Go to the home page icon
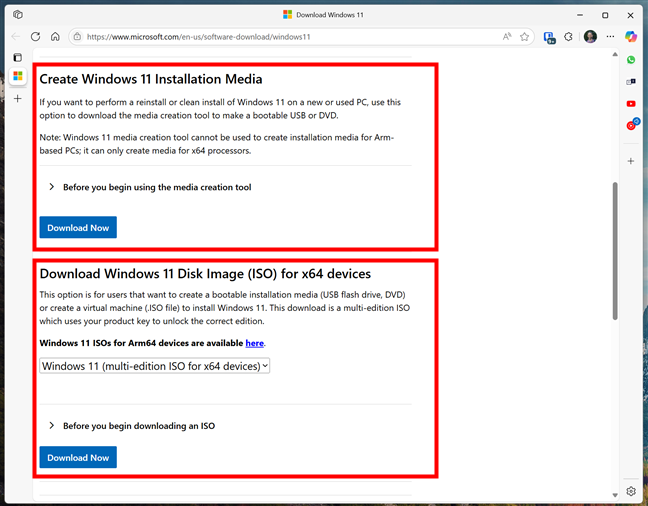The height and width of the screenshot is (506, 648). tap(55, 37)
